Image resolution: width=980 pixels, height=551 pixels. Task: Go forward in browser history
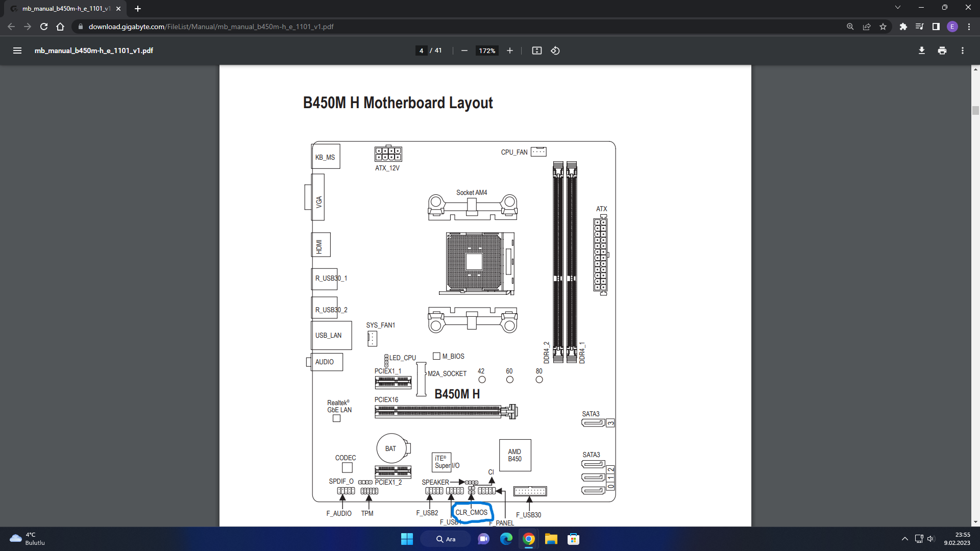[28, 27]
